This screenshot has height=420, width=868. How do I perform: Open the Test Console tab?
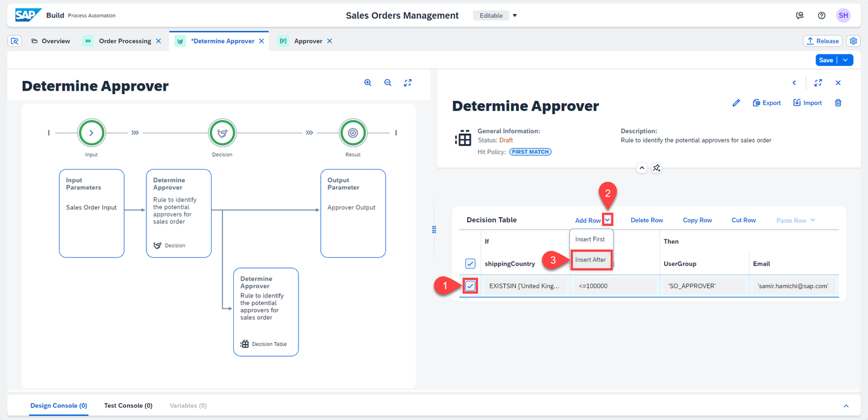point(128,406)
